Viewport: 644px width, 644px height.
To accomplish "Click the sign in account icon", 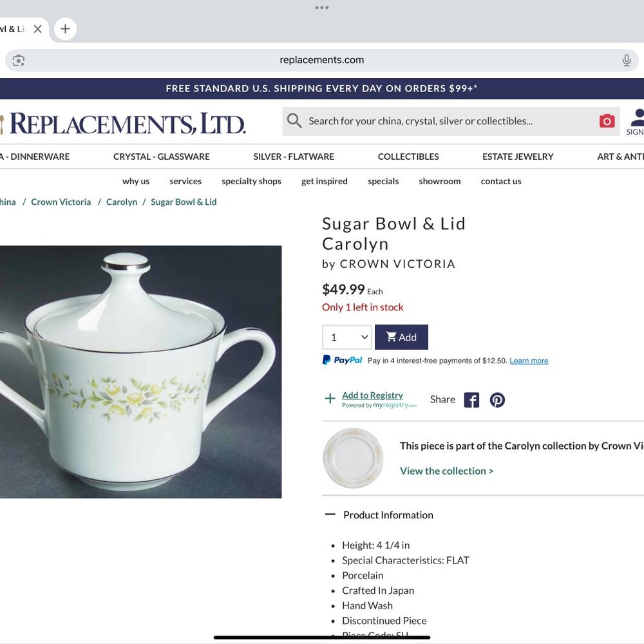I will point(636,121).
